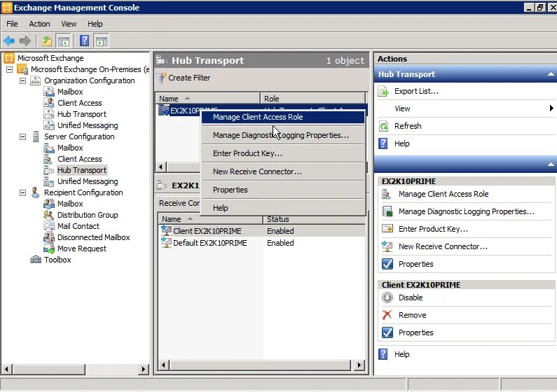Viewport: 557px width, 392px height.
Task: Sort by the Name column in Receive Connectors
Action: (211, 219)
